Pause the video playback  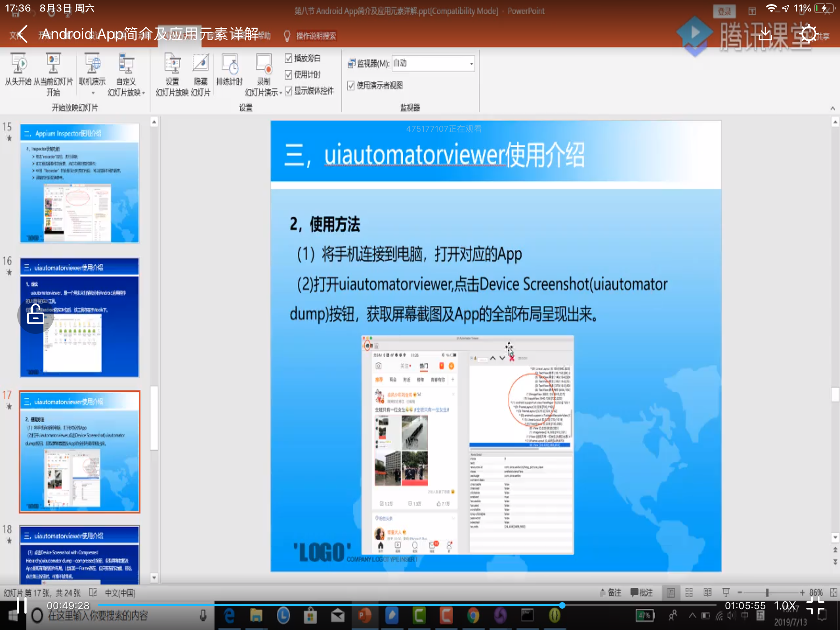pos(21,606)
